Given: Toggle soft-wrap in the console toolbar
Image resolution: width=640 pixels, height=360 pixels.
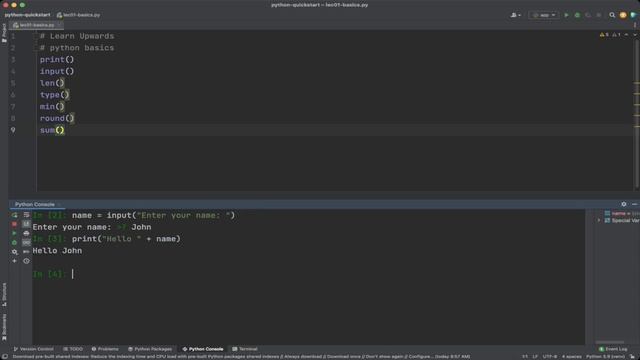Looking at the screenshot, I should pyautogui.click(x=27, y=215).
